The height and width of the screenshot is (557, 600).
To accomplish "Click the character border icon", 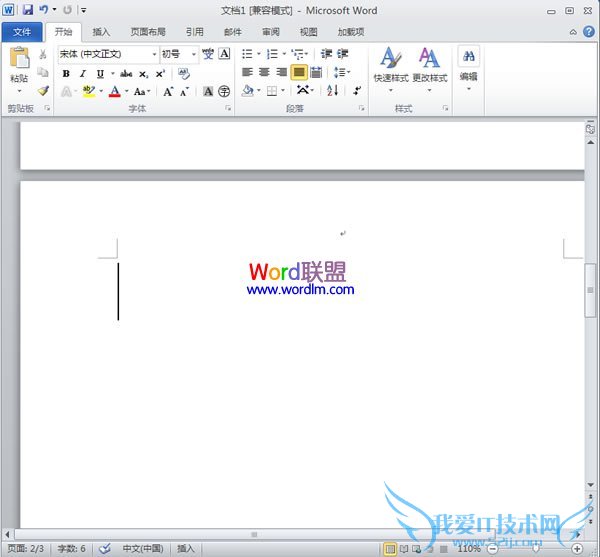I will click(224, 54).
